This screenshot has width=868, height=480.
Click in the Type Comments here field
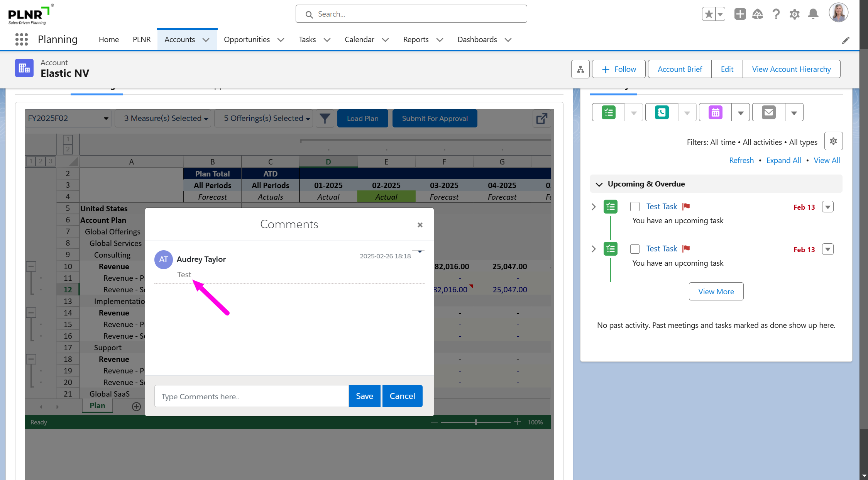[252, 396]
